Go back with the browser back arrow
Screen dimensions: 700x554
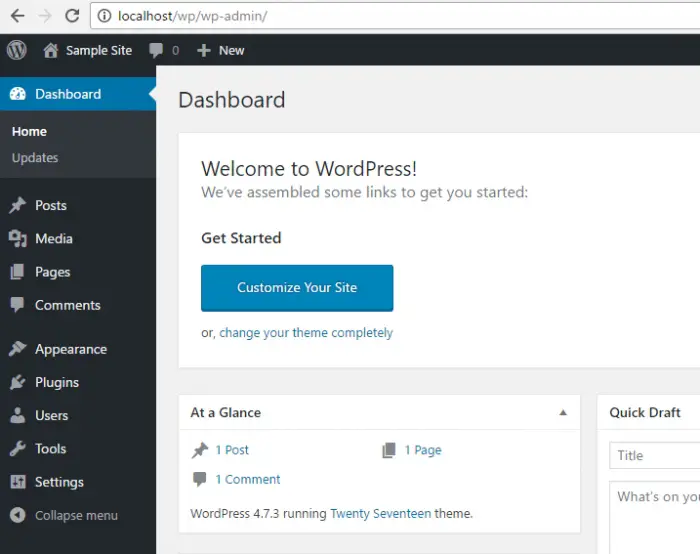(x=17, y=16)
